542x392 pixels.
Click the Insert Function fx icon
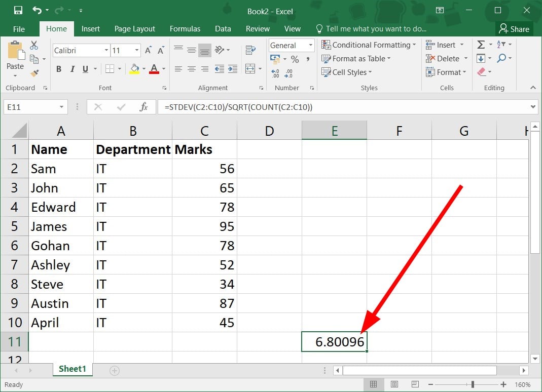coord(143,107)
